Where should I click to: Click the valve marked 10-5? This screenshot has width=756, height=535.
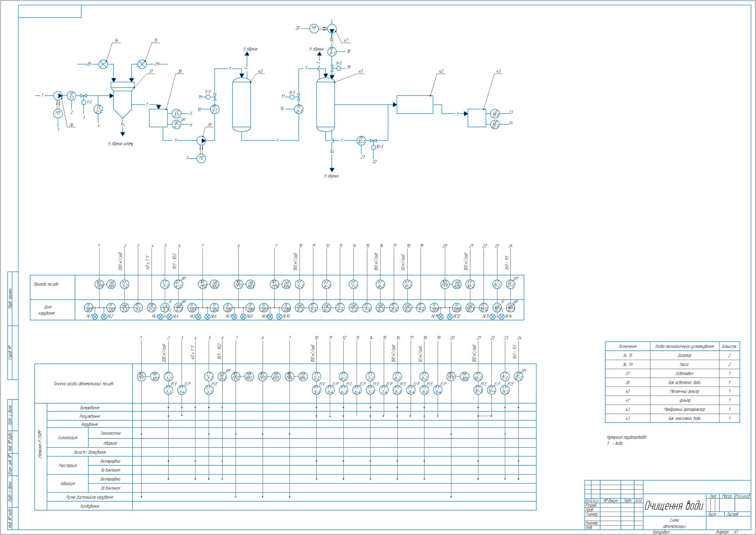coord(373,141)
